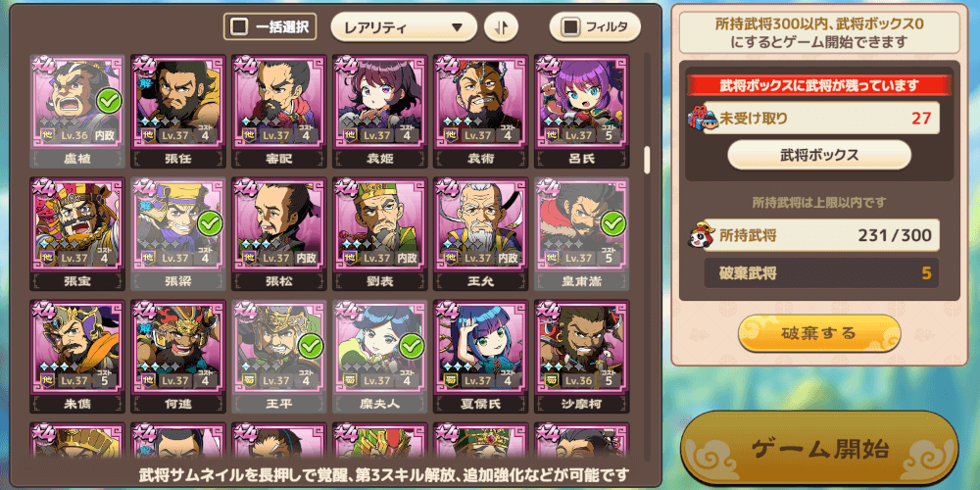Deselect the checked 麋夫人 general card
Screen dimensions: 980x490
380,357
